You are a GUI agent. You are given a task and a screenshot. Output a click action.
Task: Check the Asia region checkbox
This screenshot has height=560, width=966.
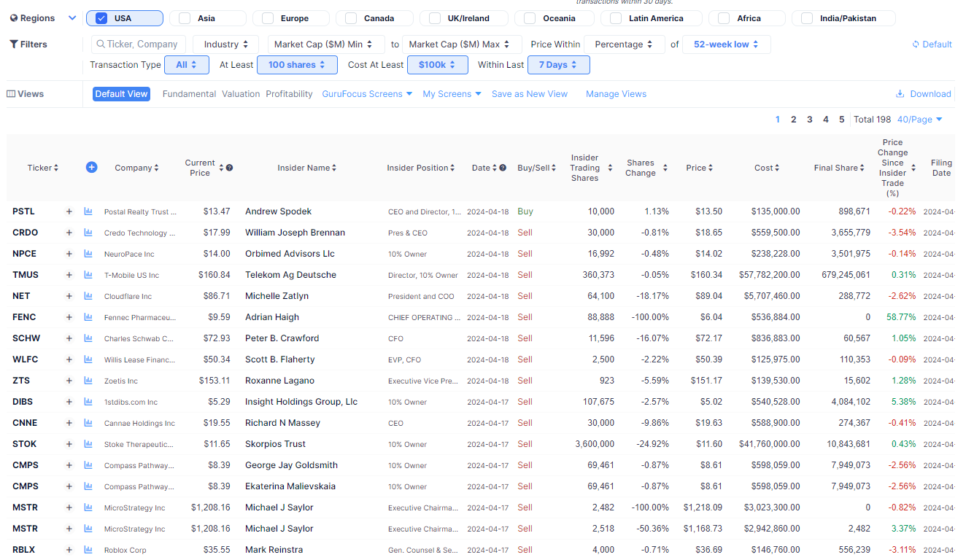pyautogui.click(x=185, y=18)
